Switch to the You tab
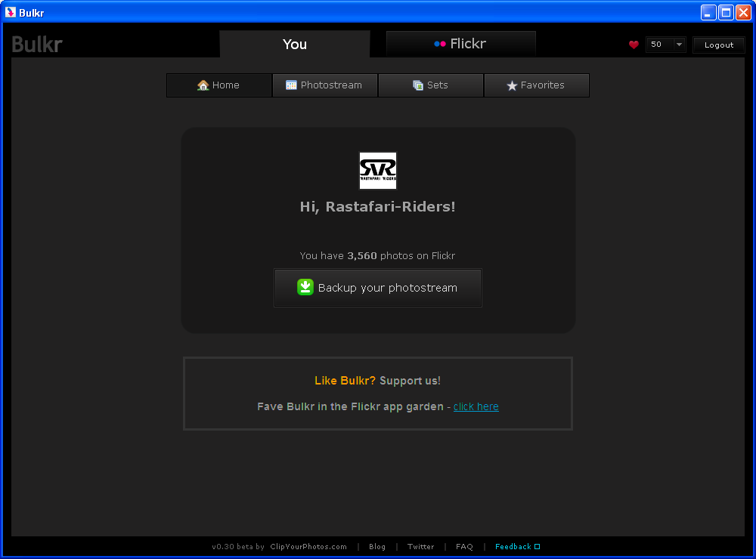 click(295, 45)
